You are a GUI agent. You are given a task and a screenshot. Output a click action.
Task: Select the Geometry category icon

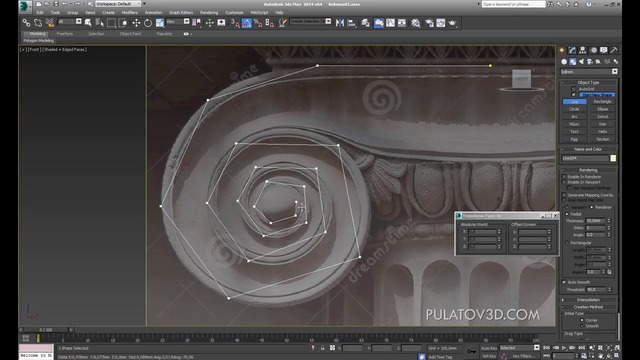564,62
